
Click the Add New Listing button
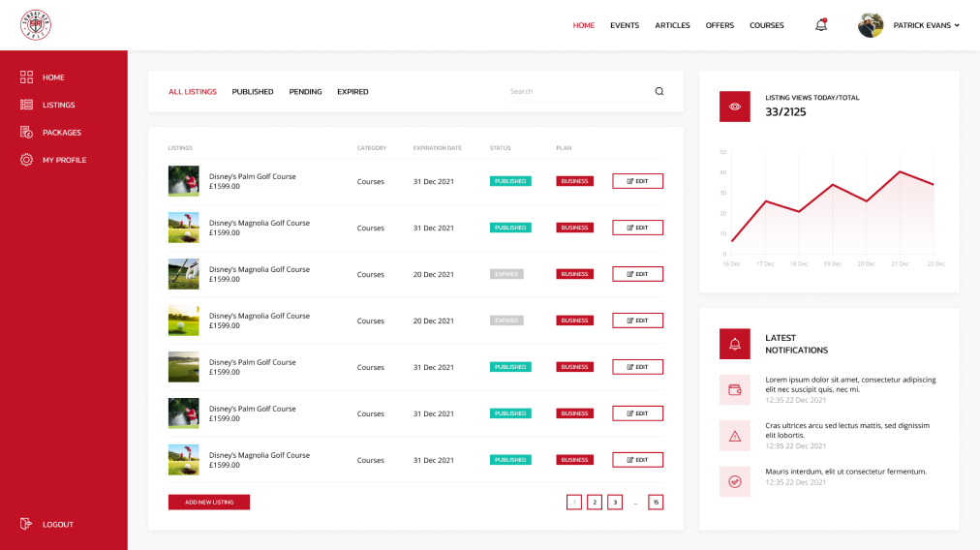click(209, 502)
